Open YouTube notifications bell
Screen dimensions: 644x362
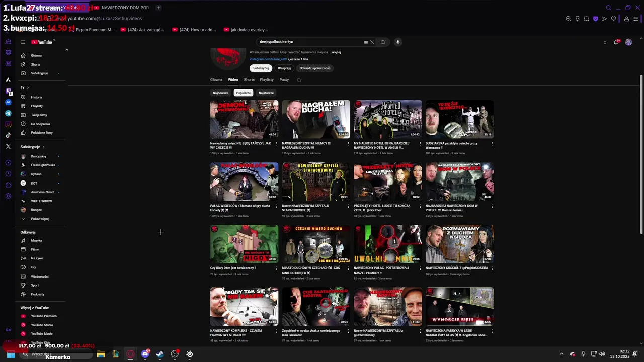(x=616, y=42)
